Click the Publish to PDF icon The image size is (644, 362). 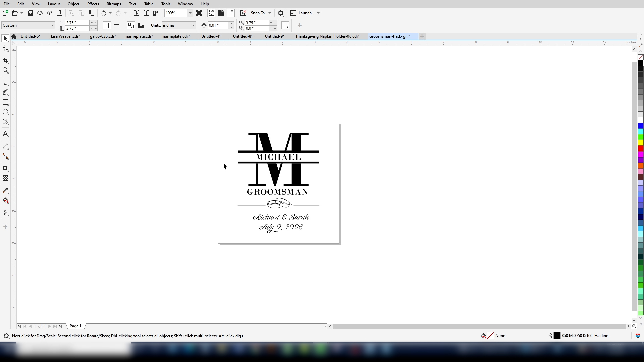click(156, 13)
